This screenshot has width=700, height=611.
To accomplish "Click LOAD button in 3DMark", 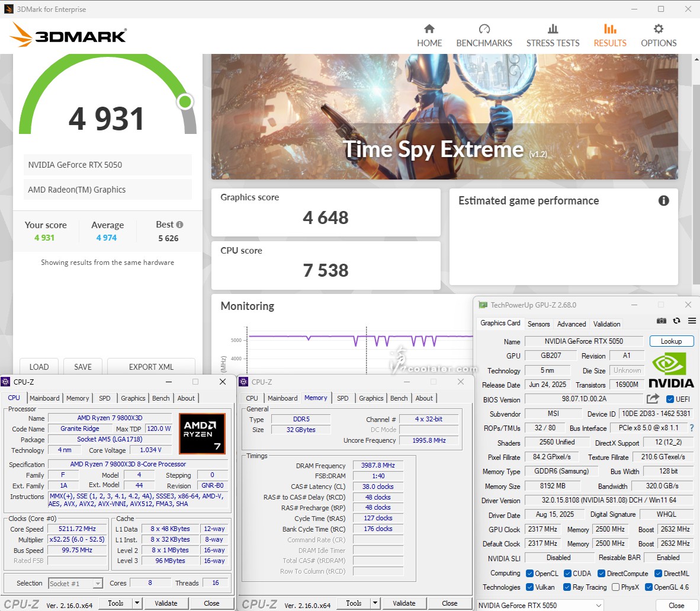I will 39,367.
